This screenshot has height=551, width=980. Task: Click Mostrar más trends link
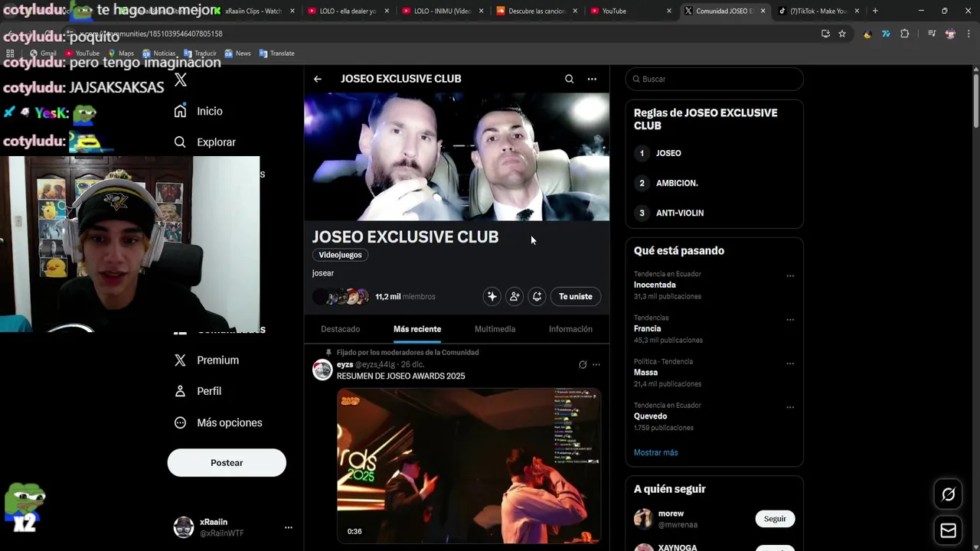(655, 452)
